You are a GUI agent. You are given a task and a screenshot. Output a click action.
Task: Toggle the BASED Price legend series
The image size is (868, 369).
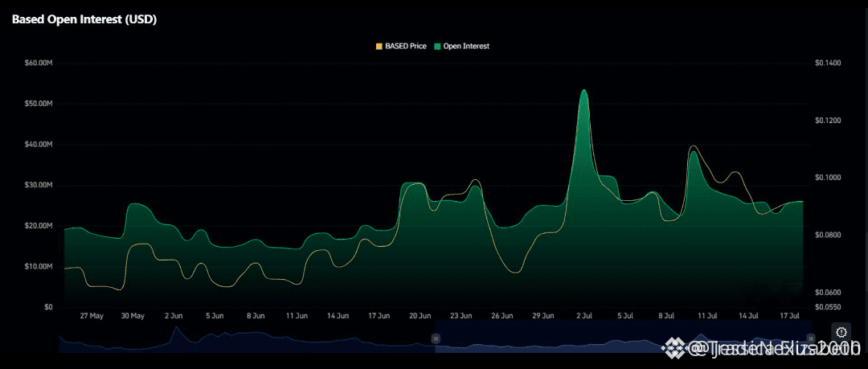click(401, 47)
